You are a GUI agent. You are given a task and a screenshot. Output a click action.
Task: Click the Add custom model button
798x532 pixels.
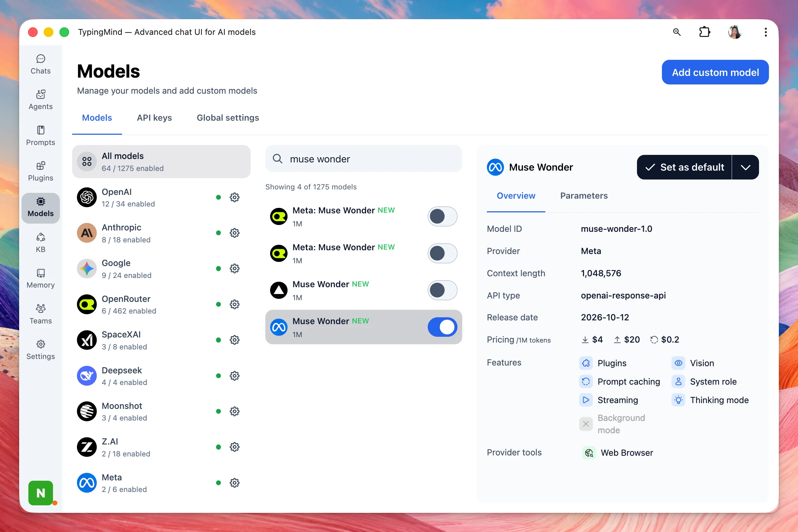715,72
